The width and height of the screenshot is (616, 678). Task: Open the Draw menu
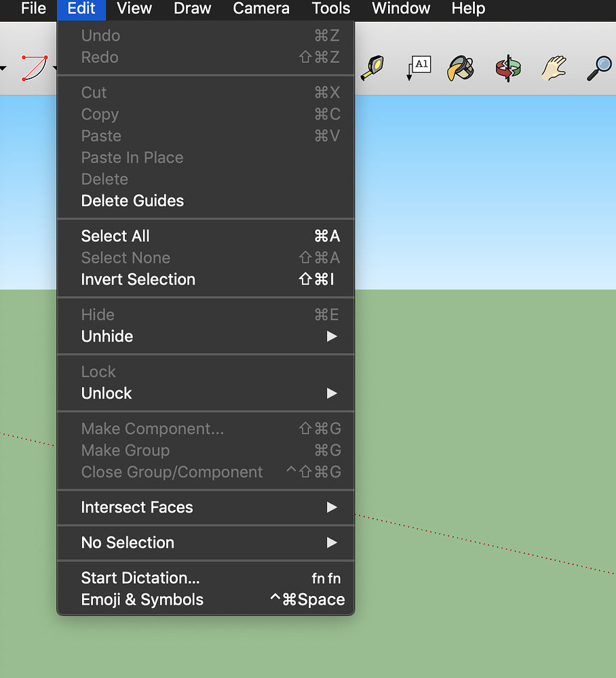[192, 9]
